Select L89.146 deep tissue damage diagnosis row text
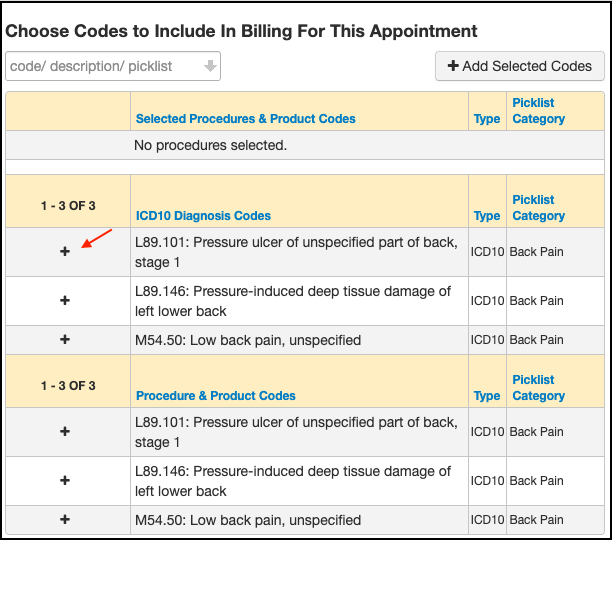 coord(292,301)
